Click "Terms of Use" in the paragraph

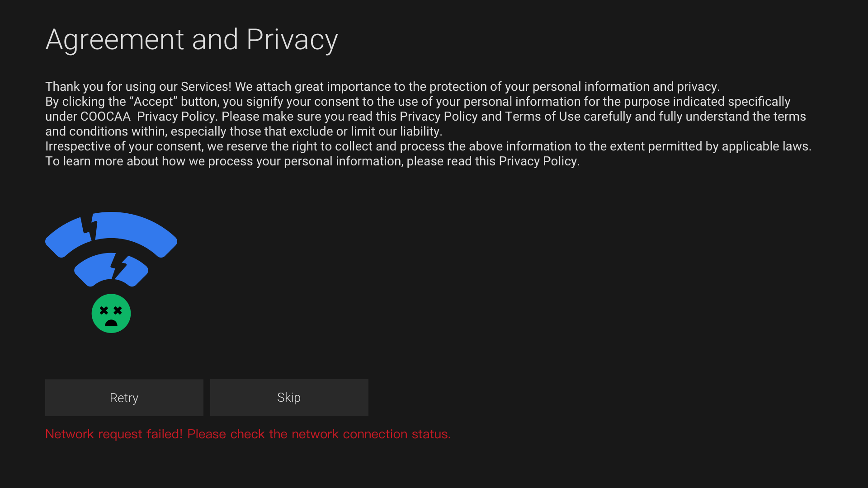[x=542, y=117]
